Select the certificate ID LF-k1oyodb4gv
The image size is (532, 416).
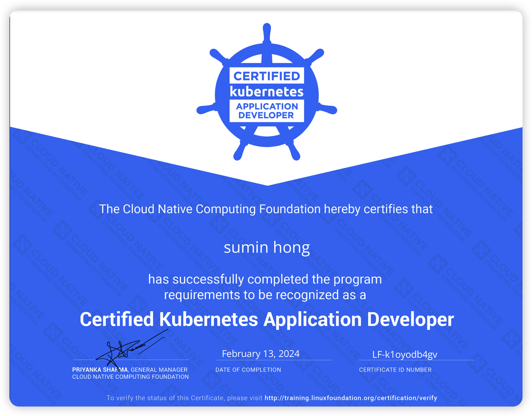pos(404,354)
